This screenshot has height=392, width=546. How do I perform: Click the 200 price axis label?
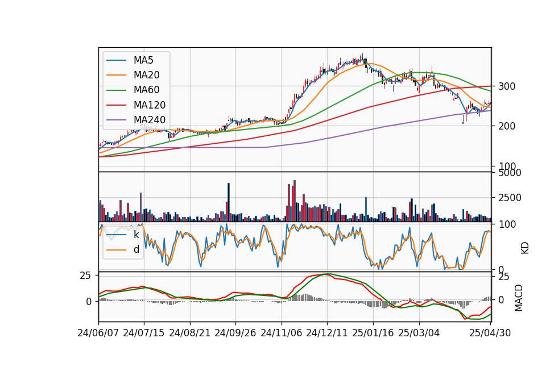(x=507, y=126)
